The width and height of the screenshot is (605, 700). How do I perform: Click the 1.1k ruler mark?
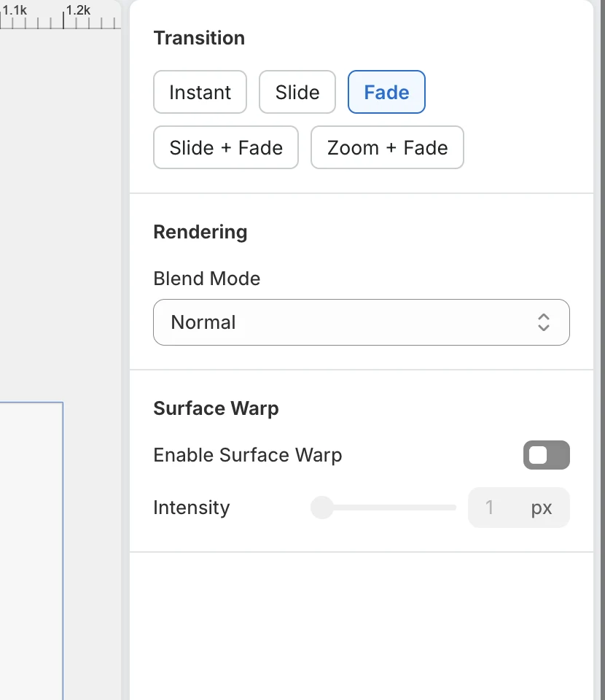tap(15, 10)
